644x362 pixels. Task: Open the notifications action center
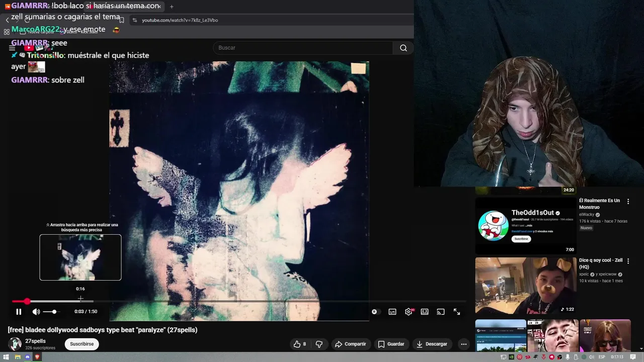tap(633, 357)
